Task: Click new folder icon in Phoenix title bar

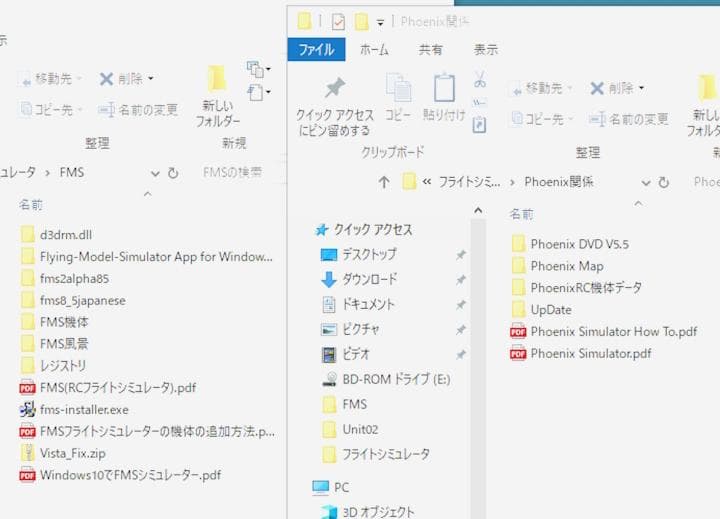Action: 361,22
